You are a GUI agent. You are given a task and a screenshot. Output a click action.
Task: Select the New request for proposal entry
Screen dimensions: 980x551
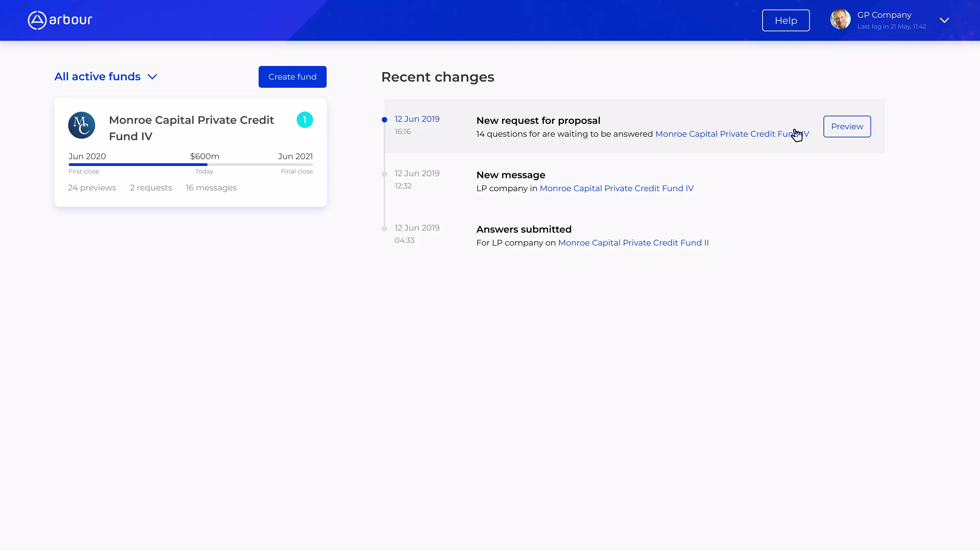pyautogui.click(x=538, y=120)
